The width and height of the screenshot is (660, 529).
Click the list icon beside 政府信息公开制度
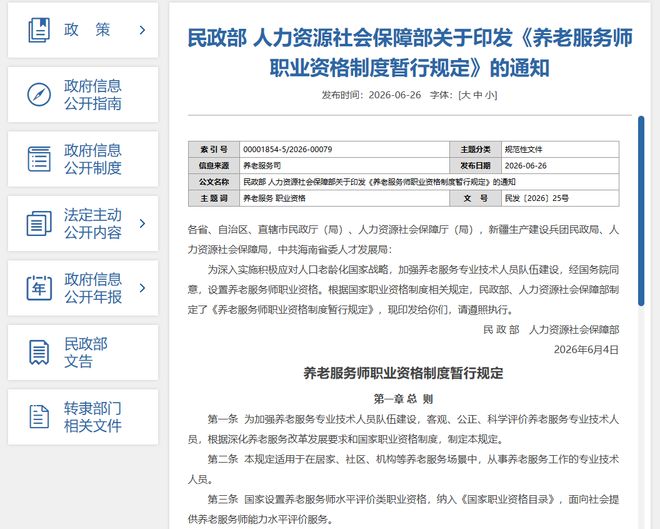39,159
